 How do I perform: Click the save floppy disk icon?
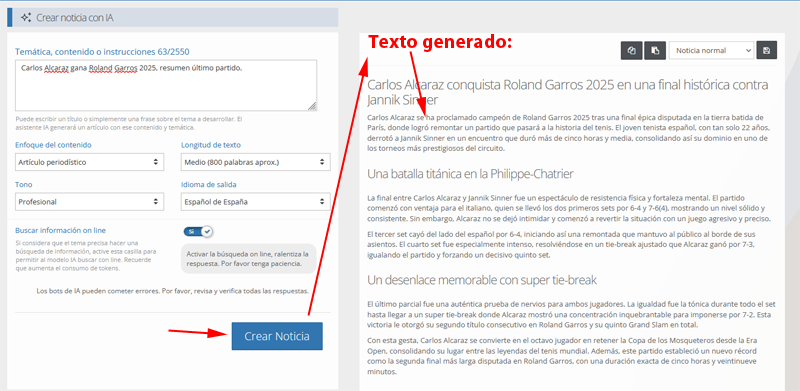[766, 51]
